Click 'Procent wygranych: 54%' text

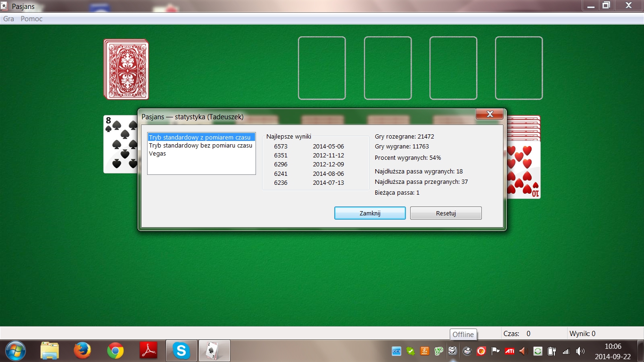[408, 157]
